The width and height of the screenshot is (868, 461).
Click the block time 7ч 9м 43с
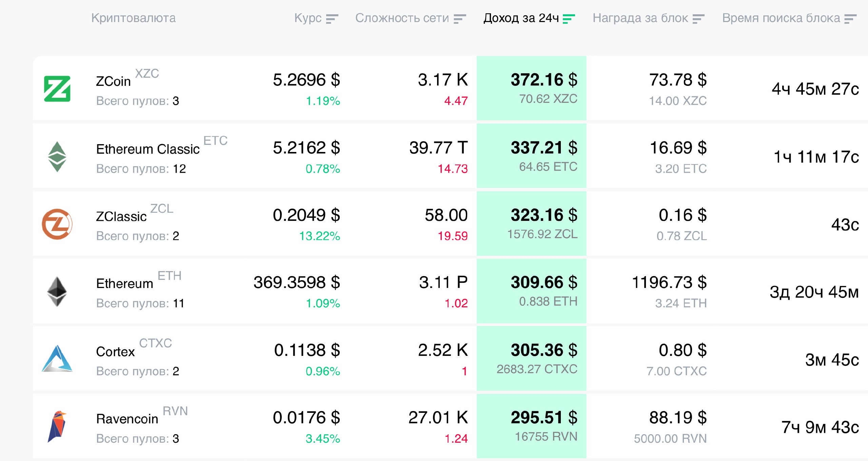(820, 427)
